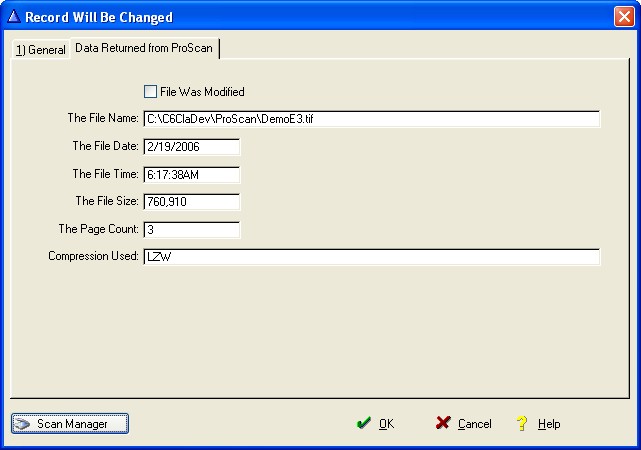Enable the File Was Modified checkbox
The width and height of the screenshot is (641, 450).
[151, 91]
